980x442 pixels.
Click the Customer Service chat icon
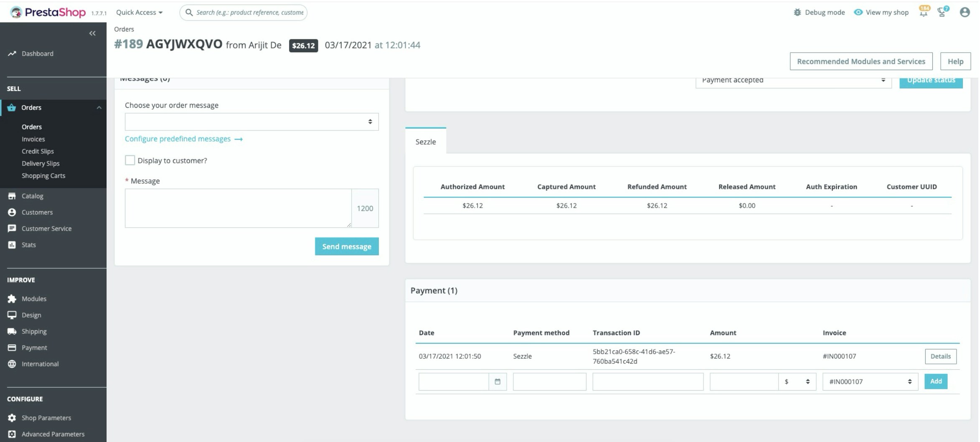pyautogui.click(x=12, y=229)
